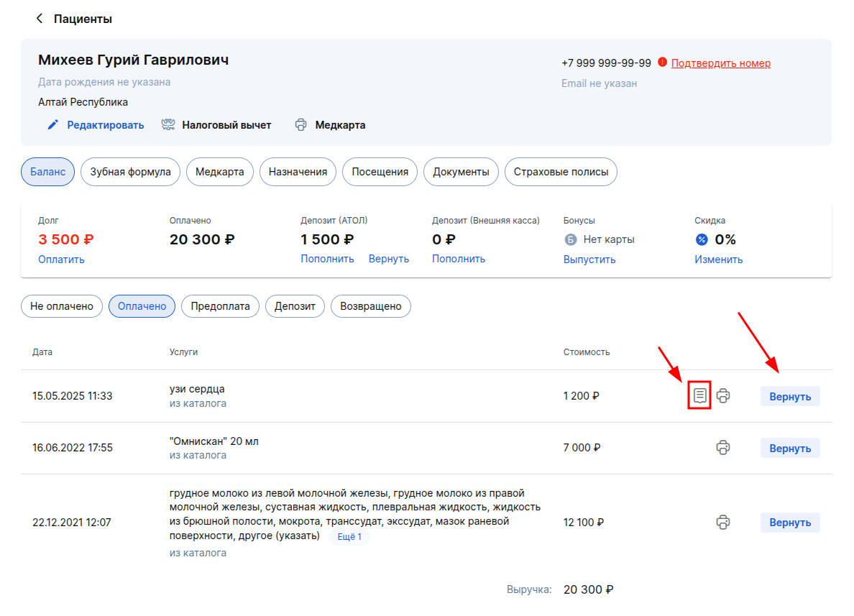Click the printer icon next to Медкарта

coord(300,125)
